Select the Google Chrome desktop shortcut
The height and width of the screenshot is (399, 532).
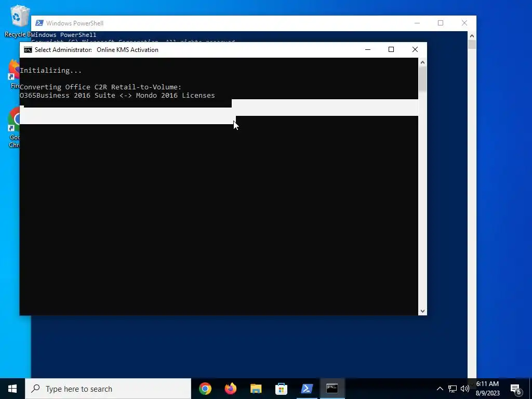point(14,127)
